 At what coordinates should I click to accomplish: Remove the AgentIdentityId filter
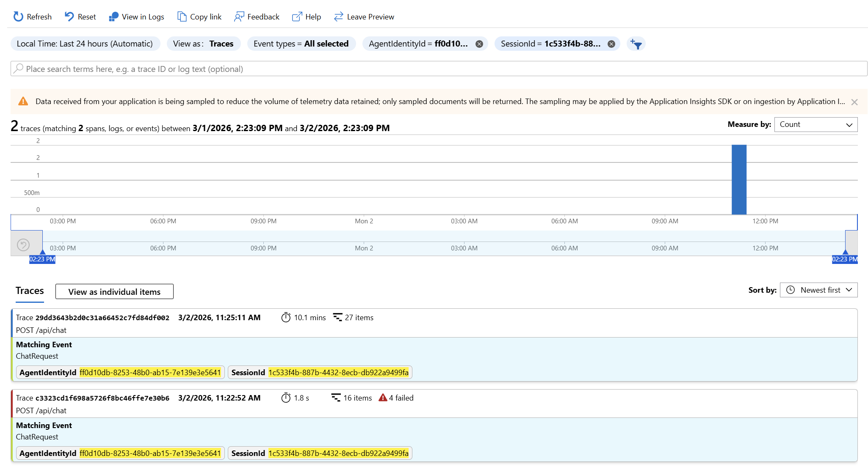click(x=479, y=44)
